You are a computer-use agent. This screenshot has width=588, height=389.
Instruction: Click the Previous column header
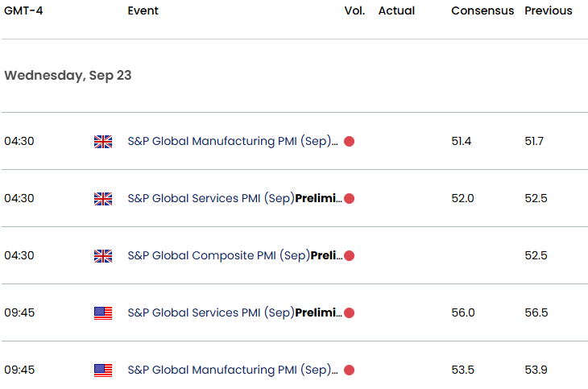click(x=549, y=10)
